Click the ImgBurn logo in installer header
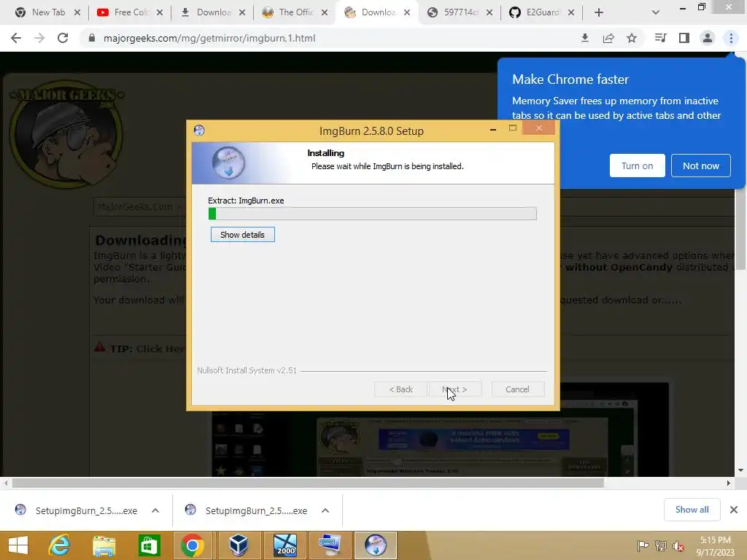 tap(228, 163)
